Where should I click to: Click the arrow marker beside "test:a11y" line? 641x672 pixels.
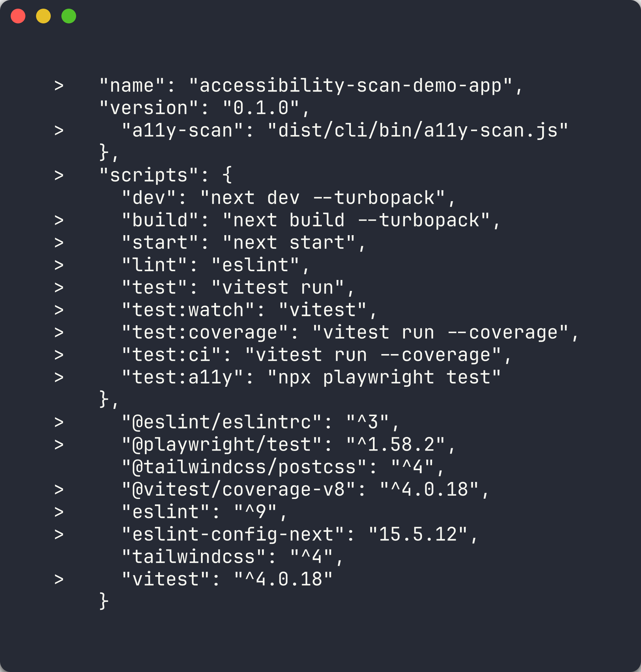59,378
